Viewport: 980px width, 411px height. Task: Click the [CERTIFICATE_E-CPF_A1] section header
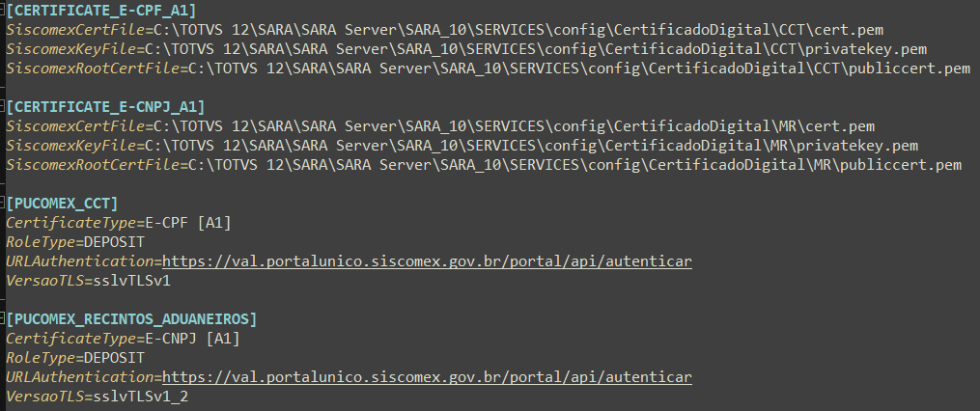[100, 11]
